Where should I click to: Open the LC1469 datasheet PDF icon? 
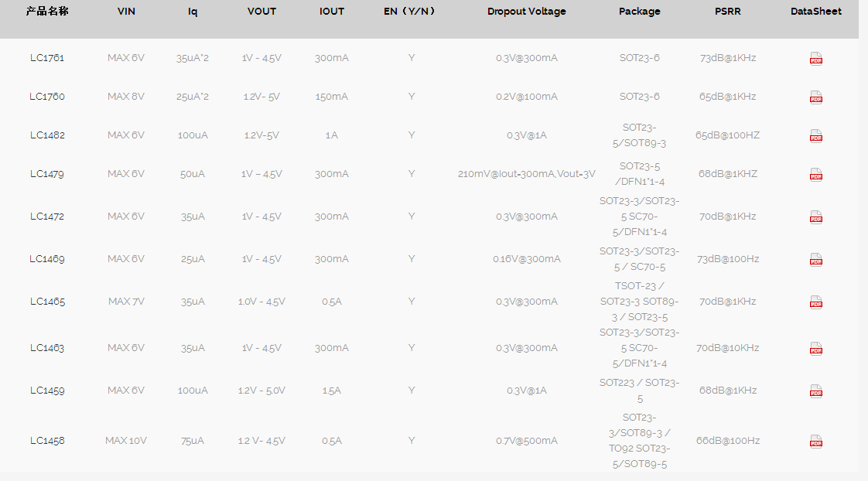(x=816, y=260)
